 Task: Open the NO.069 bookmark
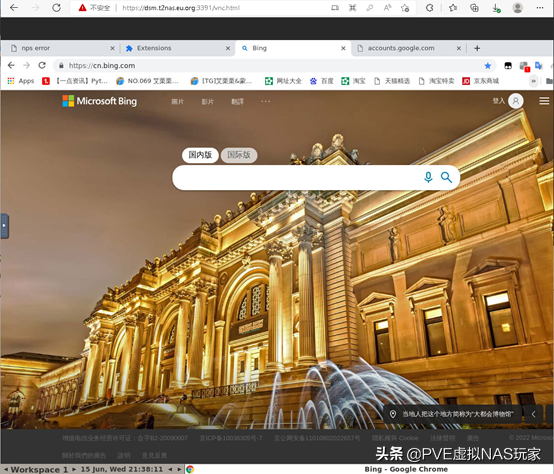click(148, 81)
